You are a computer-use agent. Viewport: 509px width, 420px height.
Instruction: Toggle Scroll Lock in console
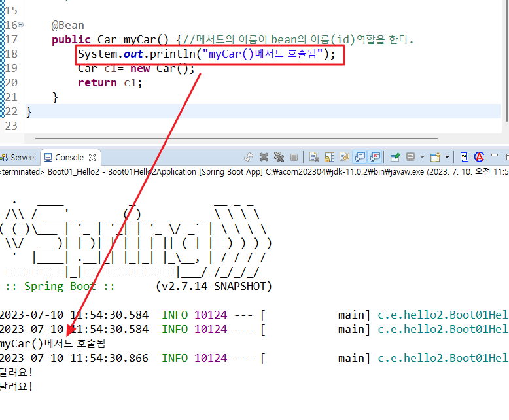click(329, 158)
